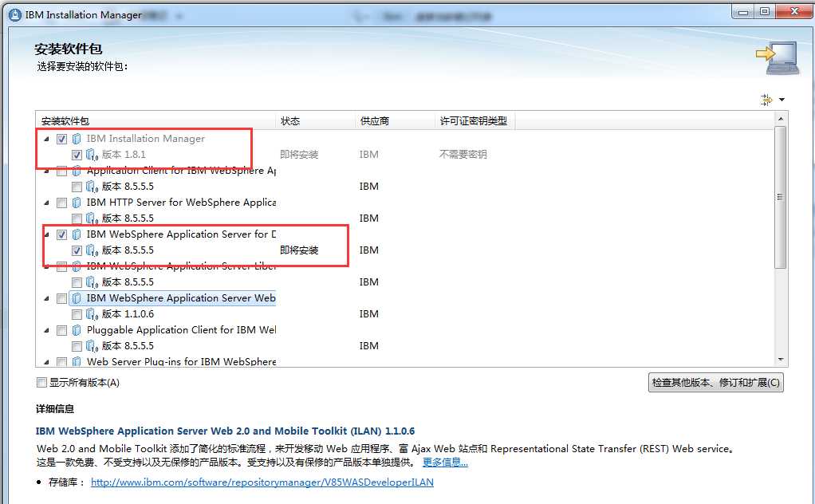815x504 pixels.
Task: Click the package list vertical scrollbar thumb
Action: (x=780, y=198)
